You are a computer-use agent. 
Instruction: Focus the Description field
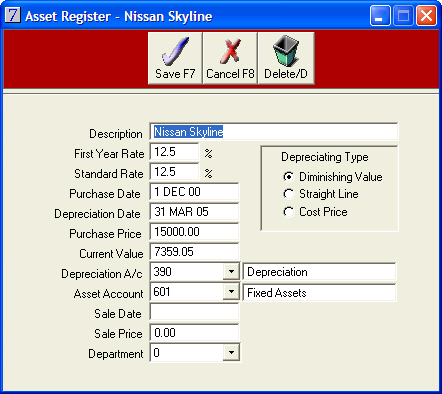coord(274,132)
